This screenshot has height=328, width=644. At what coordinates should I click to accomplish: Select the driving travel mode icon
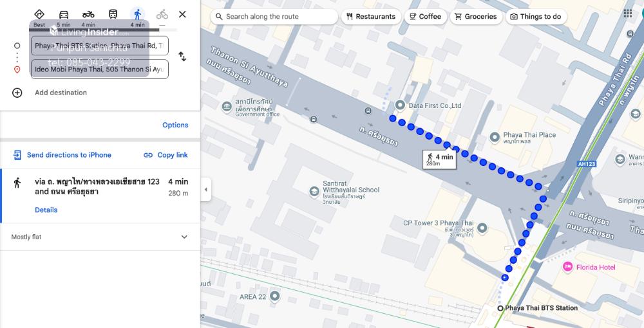[64, 15]
